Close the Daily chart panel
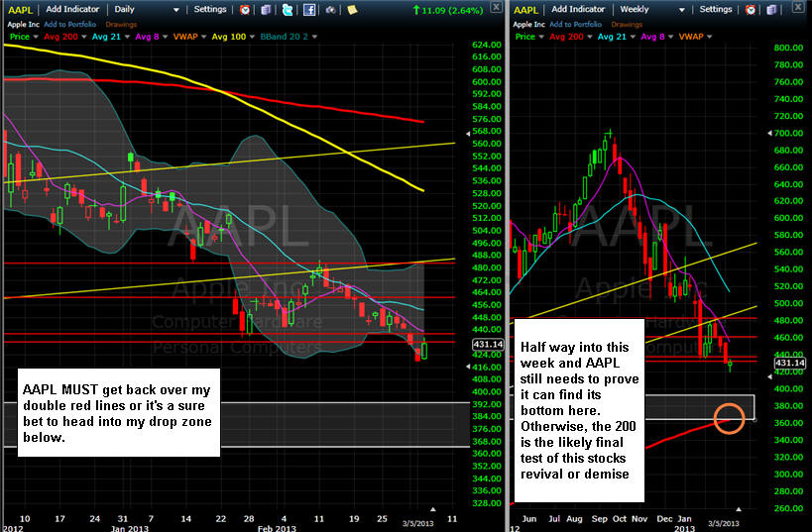The width and height of the screenshot is (812, 532). 495,9
